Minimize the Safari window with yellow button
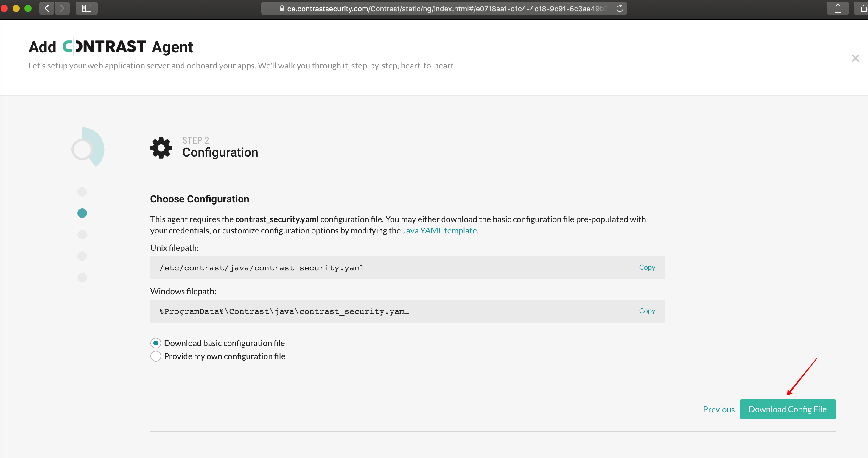 (16, 8)
